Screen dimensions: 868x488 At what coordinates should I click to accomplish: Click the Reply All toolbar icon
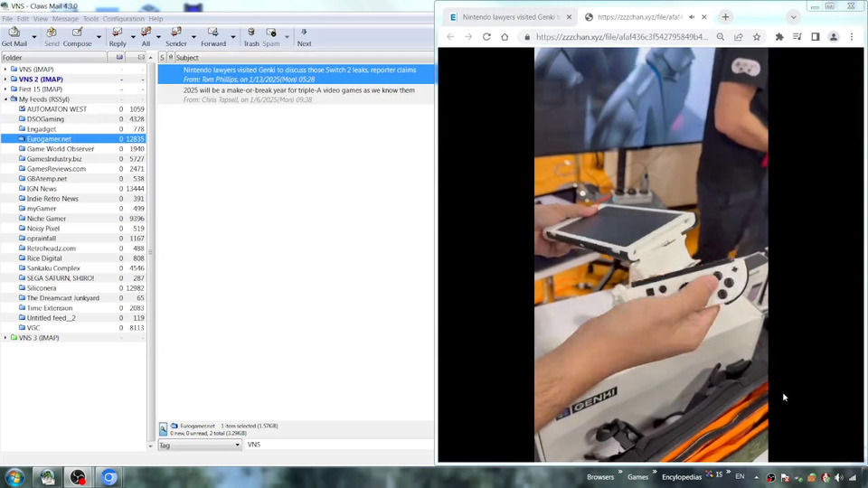[x=146, y=36]
